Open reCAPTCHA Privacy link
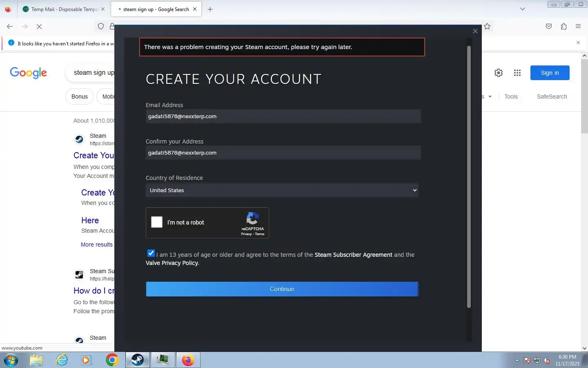 coord(246,234)
